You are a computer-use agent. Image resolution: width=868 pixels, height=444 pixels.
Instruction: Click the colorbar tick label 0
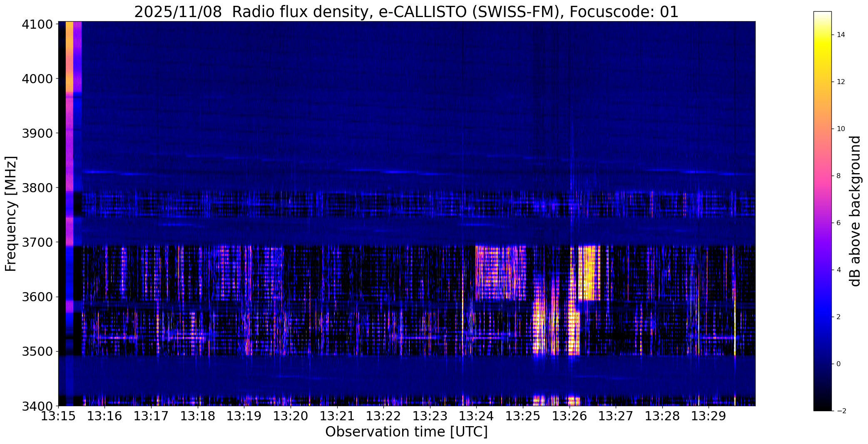click(838, 364)
